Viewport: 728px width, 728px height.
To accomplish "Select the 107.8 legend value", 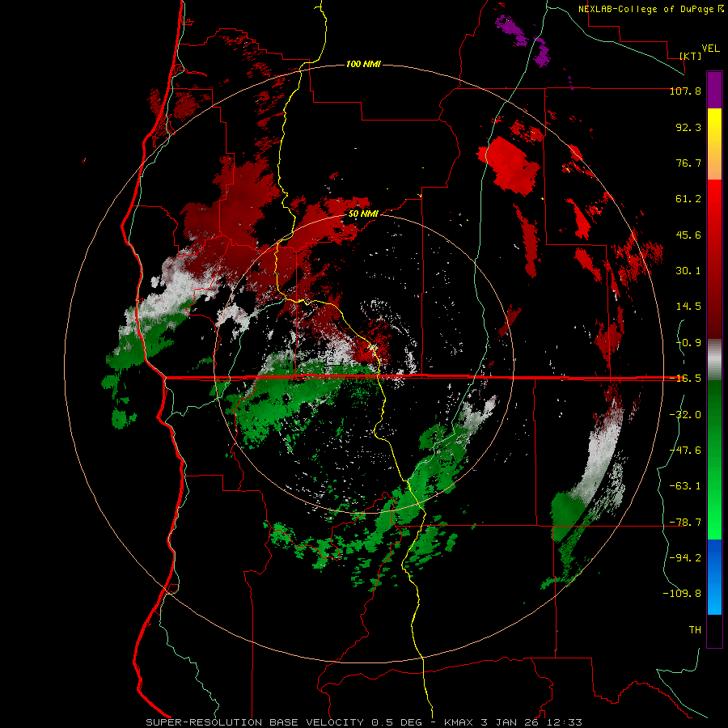I will (x=685, y=91).
